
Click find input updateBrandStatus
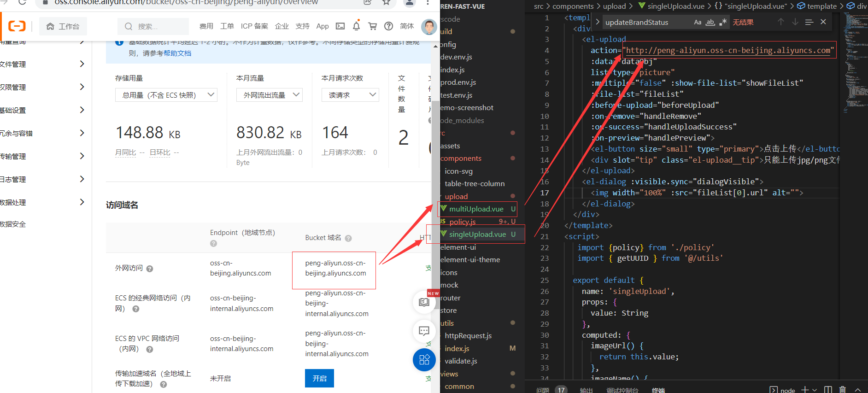point(646,22)
